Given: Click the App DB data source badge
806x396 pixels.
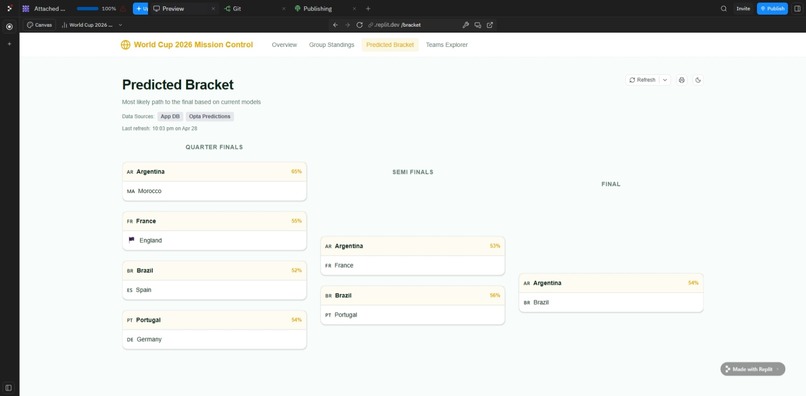Looking at the screenshot, I should pos(170,116).
